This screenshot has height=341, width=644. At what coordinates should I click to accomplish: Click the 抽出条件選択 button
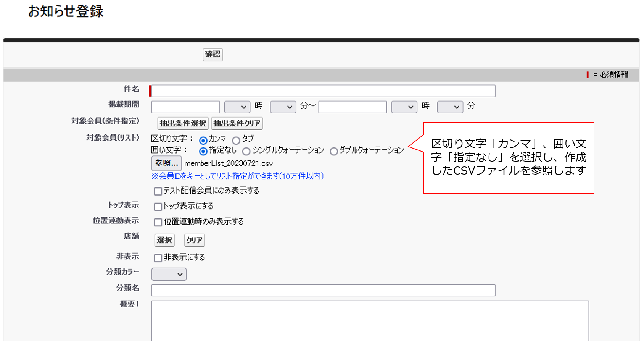[x=183, y=123]
